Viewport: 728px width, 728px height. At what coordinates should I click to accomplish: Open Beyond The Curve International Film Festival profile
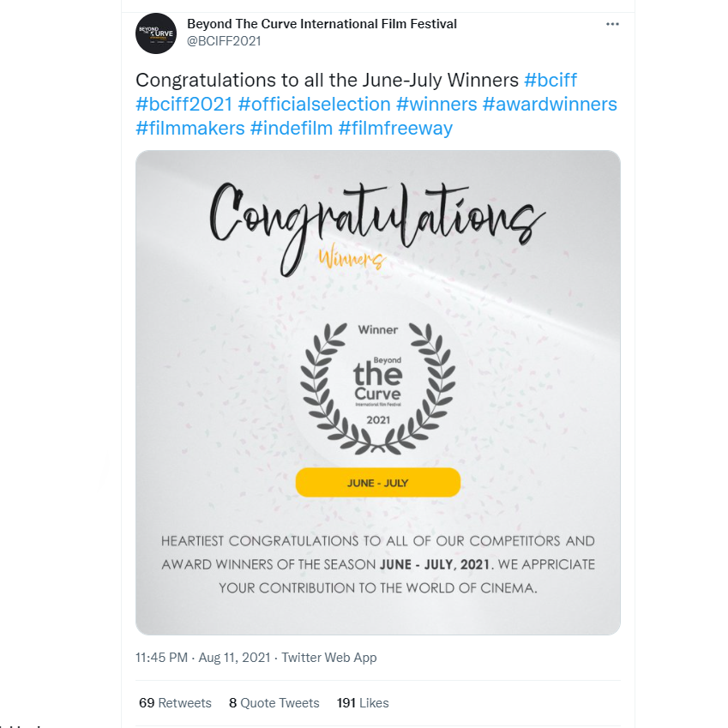pos(322,24)
